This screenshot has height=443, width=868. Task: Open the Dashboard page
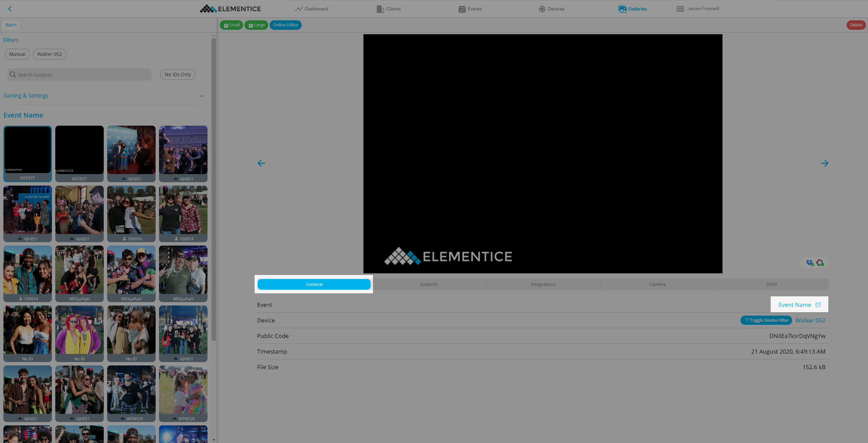311,9
